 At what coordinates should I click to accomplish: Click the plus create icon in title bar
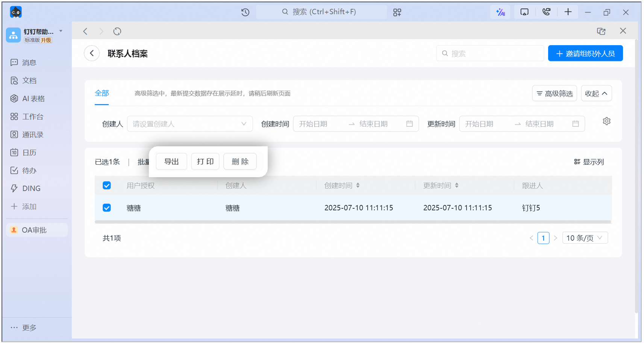[568, 12]
